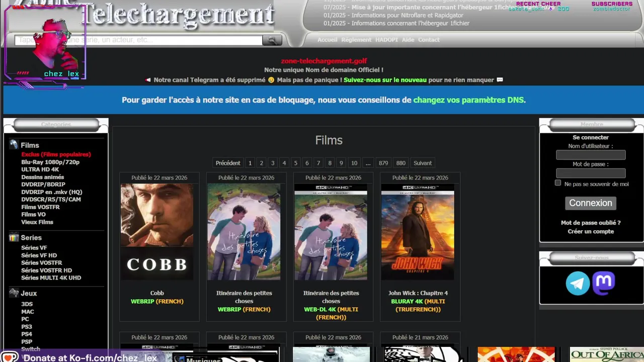Click the Suivant pagination button
Screen dimensions: 644x362
tap(423, 163)
